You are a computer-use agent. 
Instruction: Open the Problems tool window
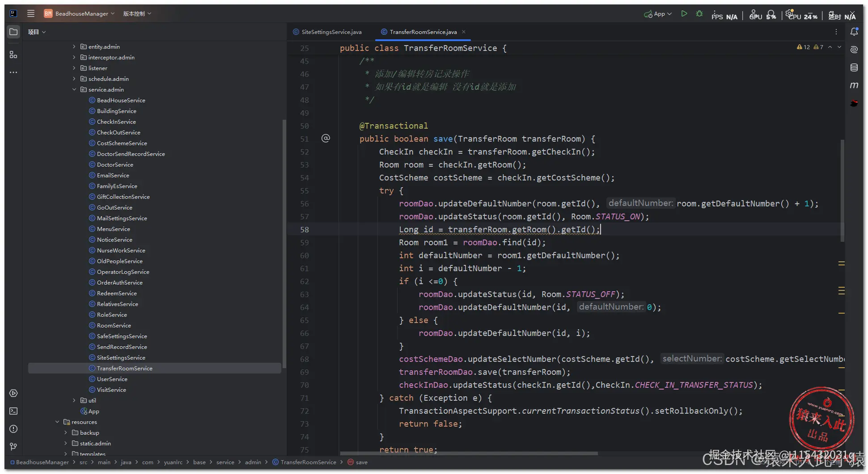tap(13, 429)
